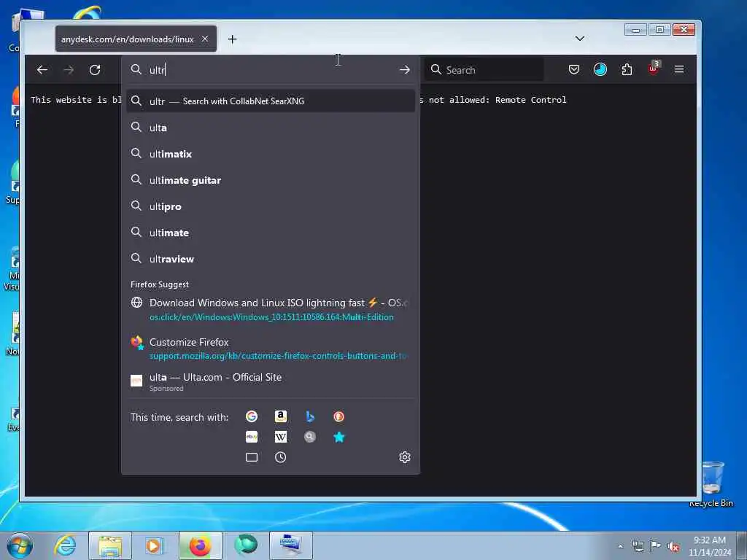Open search settings gear icon
This screenshot has width=747, height=560.
point(404,457)
